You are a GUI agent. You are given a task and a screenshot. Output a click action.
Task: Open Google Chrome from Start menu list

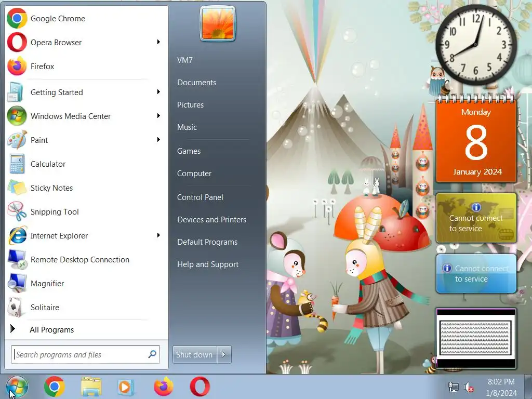87,18
